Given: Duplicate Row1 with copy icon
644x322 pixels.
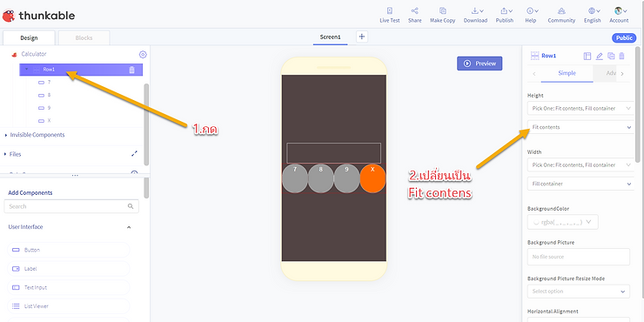Looking at the screenshot, I should tap(611, 56).
